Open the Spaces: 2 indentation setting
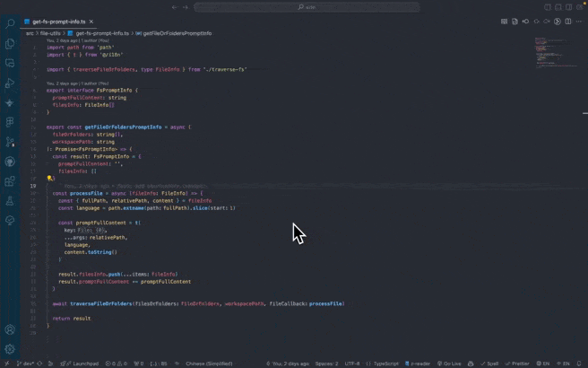The height and width of the screenshot is (368, 588). [326, 364]
